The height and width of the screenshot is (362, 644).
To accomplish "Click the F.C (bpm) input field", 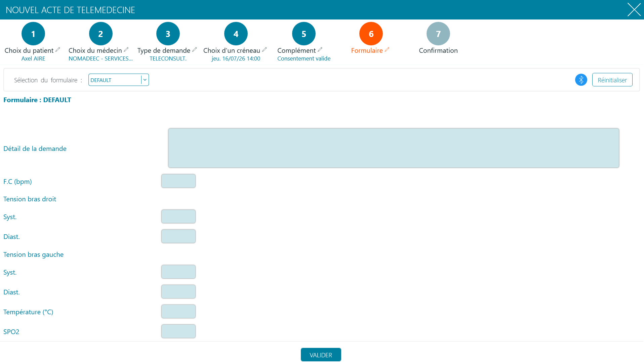I will [x=178, y=181].
